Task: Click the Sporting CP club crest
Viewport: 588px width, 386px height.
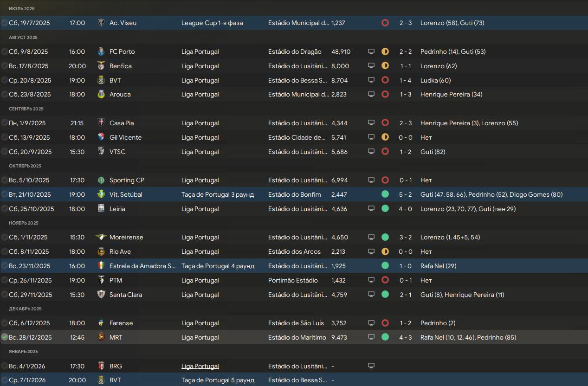Action: click(101, 180)
